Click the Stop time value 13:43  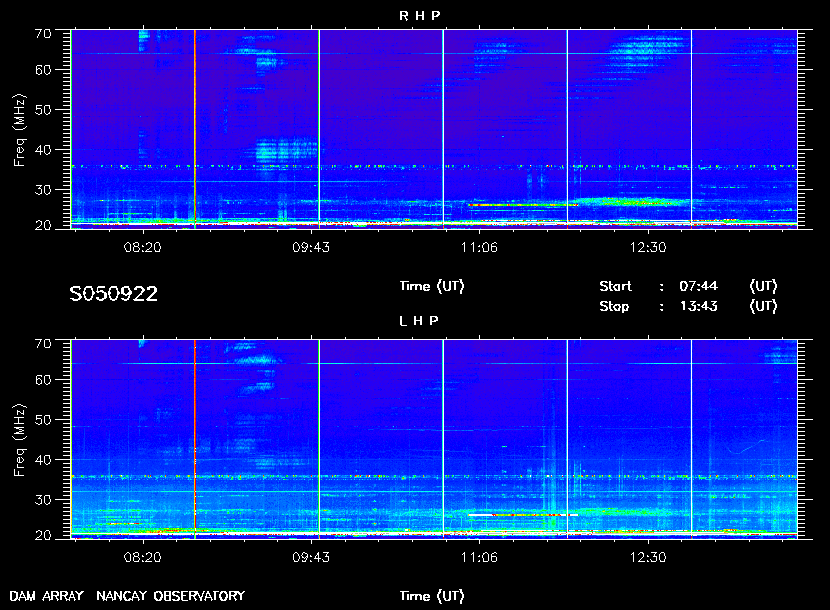coord(698,307)
